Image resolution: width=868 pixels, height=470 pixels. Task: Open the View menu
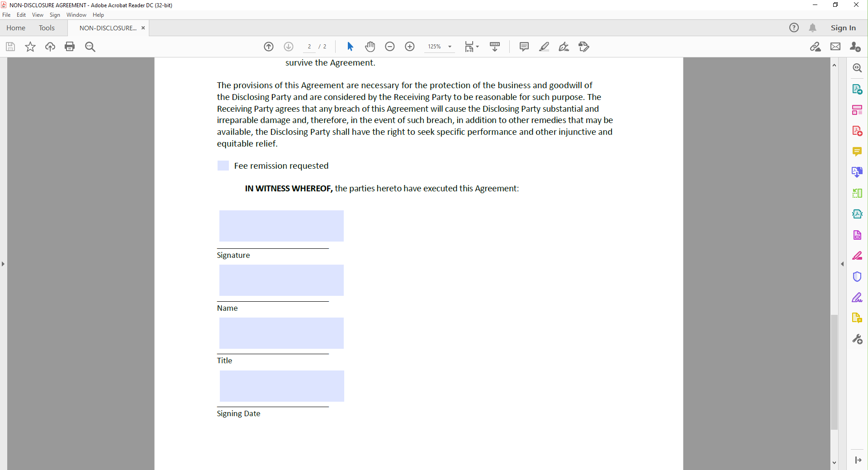38,15
